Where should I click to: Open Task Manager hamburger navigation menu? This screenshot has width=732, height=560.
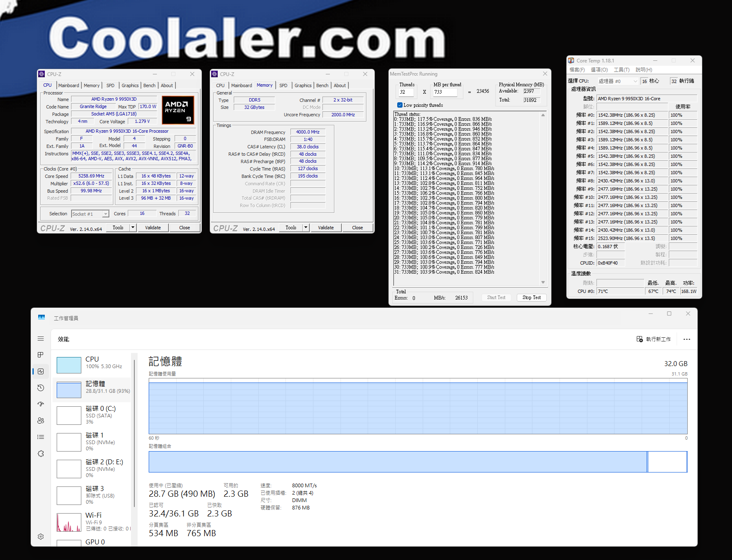click(41, 339)
